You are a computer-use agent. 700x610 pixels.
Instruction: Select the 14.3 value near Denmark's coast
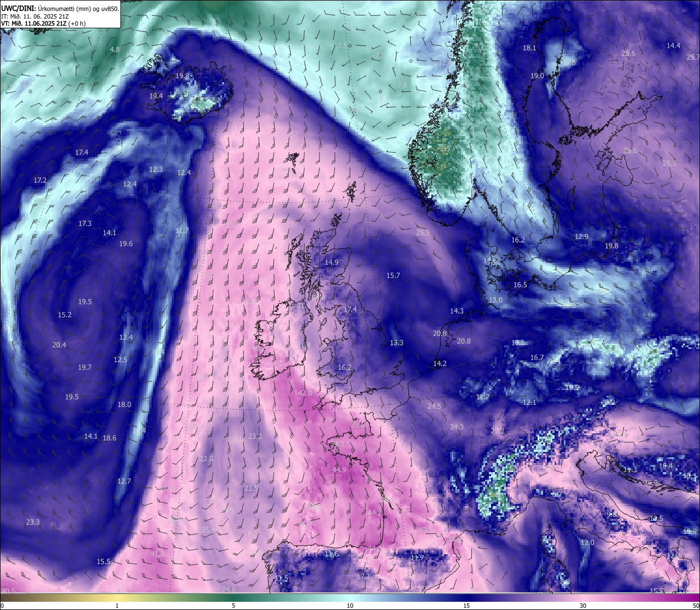click(x=457, y=311)
